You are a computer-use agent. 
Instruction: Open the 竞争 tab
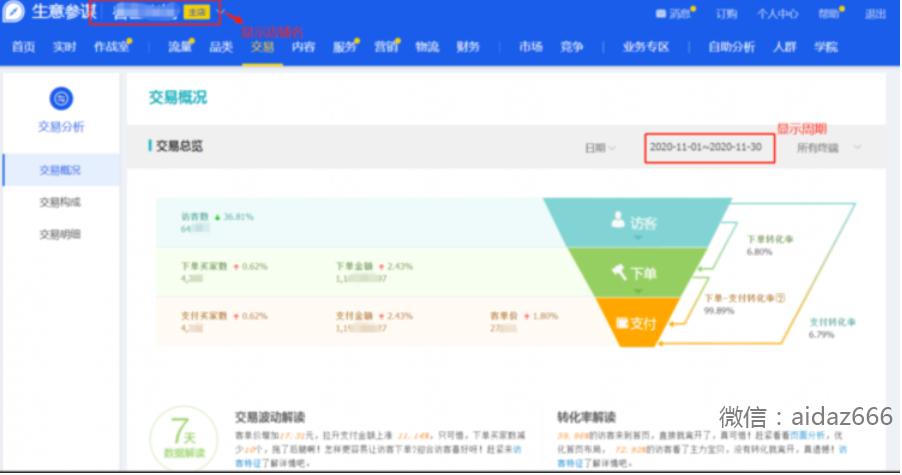(572, 47)
